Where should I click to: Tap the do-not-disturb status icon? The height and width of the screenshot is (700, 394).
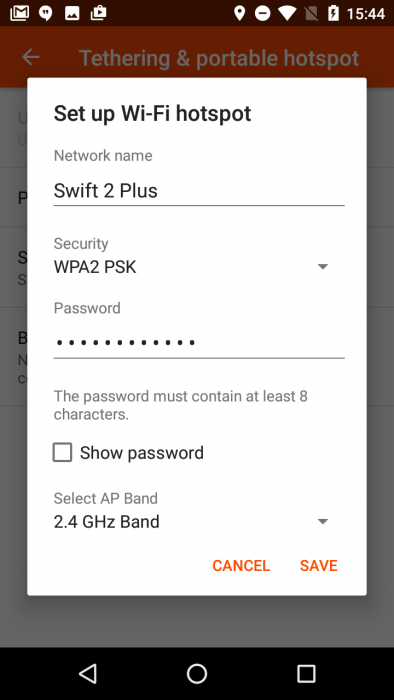262,13
